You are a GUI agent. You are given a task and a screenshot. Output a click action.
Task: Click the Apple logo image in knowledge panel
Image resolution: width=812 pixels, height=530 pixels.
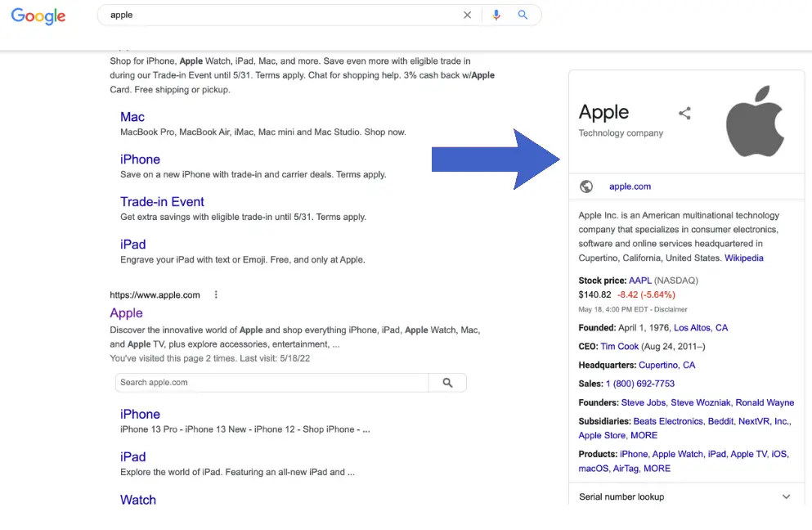click(755, 121)
